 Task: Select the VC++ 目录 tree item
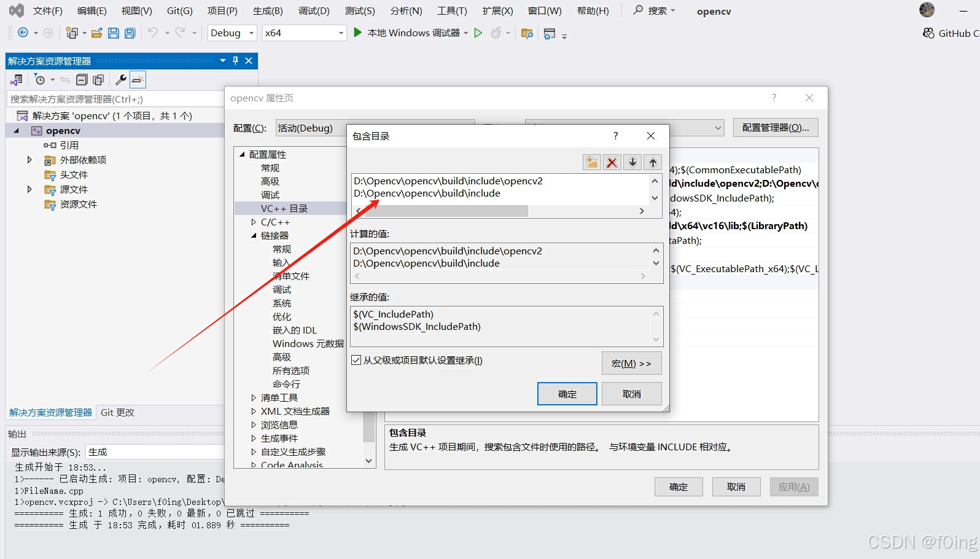(x=284, y=208)
